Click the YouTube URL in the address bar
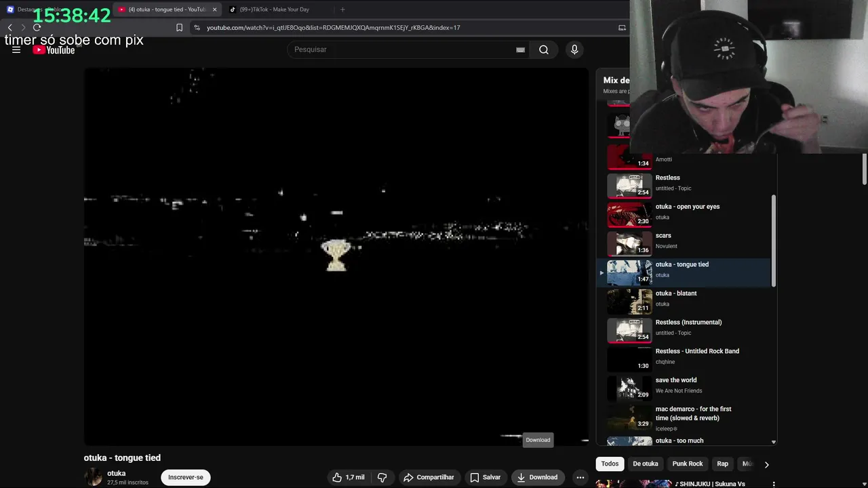The height and width of the screenshot is (488, 868). tap(333, 28)
